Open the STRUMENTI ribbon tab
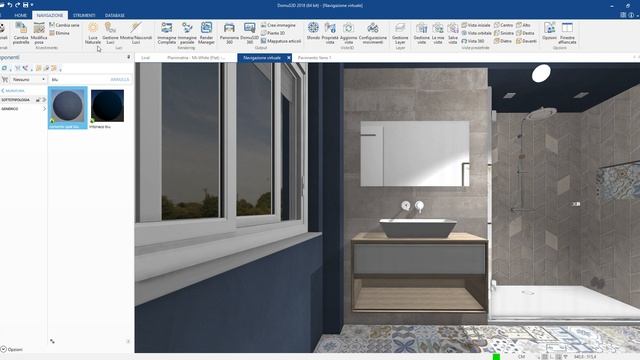This screenshot has width=640, height=360. (x=84, y=15)
